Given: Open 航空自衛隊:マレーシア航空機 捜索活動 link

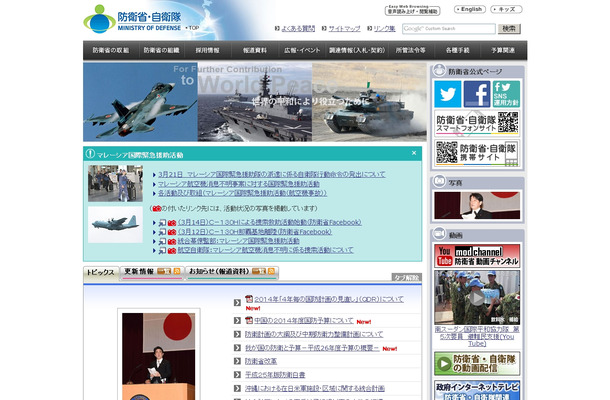Looking at the screenshot, I should point(266,250).
